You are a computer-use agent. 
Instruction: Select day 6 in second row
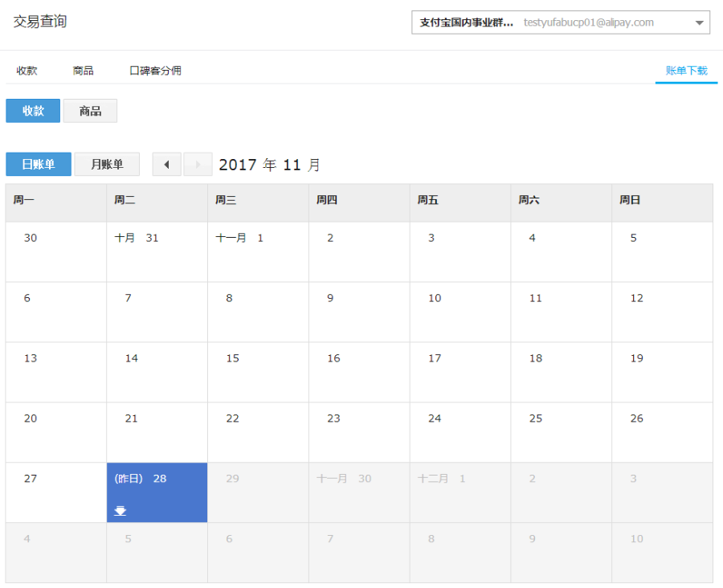55,312
